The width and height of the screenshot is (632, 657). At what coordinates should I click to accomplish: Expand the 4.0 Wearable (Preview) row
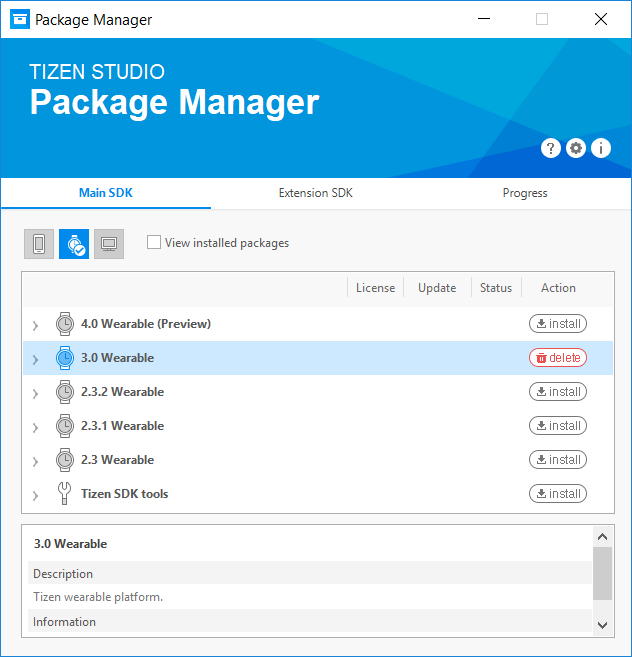click(x=36, y=326)
